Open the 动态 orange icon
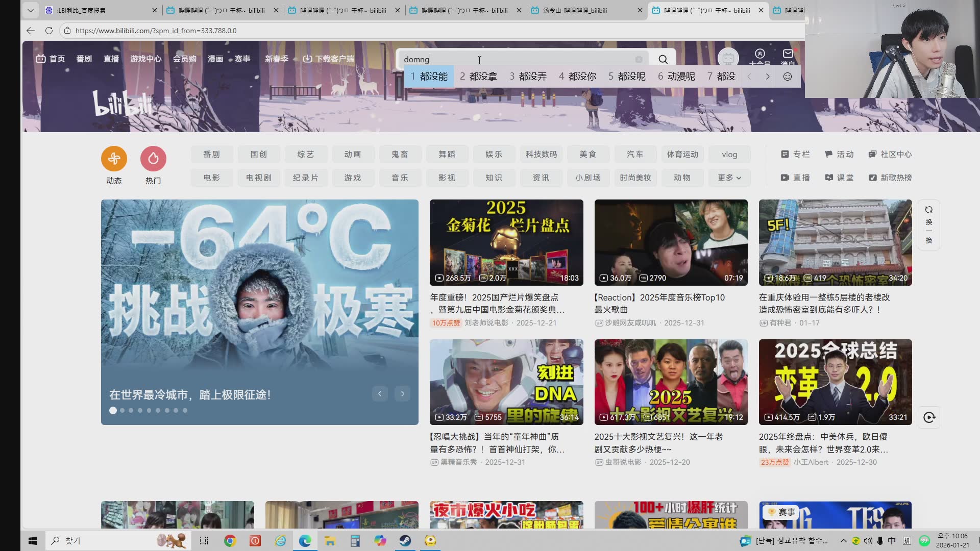This screenshot has width=980, height=551. 114,159
